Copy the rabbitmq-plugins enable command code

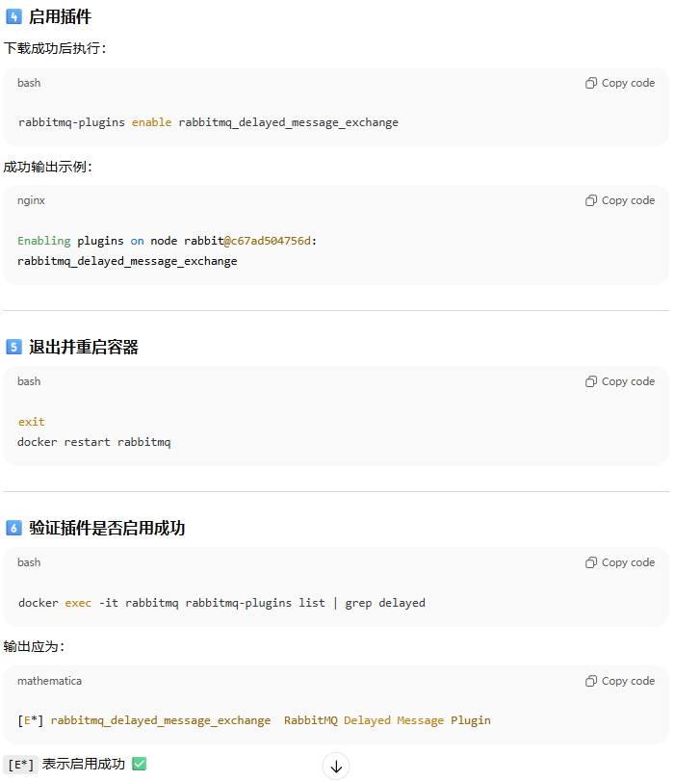tap(620, 83)
